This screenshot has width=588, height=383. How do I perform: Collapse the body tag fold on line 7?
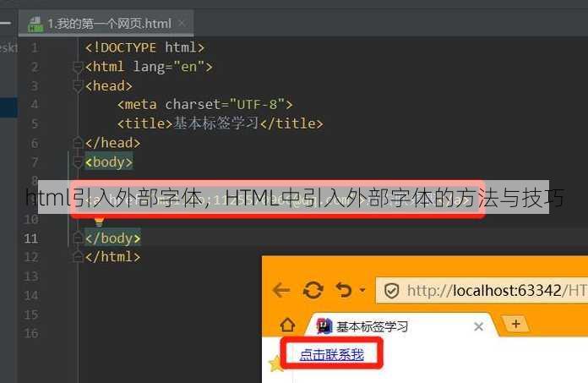click(78, 162)
